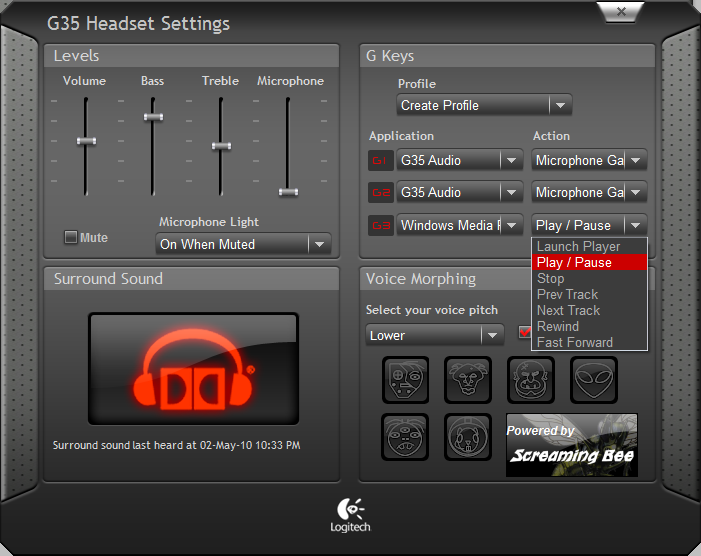Click the Logitech logo
The height and width of the screenshot is (556, 701).
(x=350, y=515)
